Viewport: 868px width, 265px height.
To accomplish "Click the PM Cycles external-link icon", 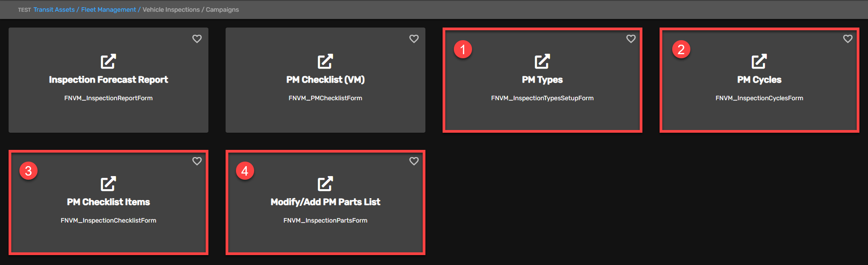I will click(x=759, y=61).
